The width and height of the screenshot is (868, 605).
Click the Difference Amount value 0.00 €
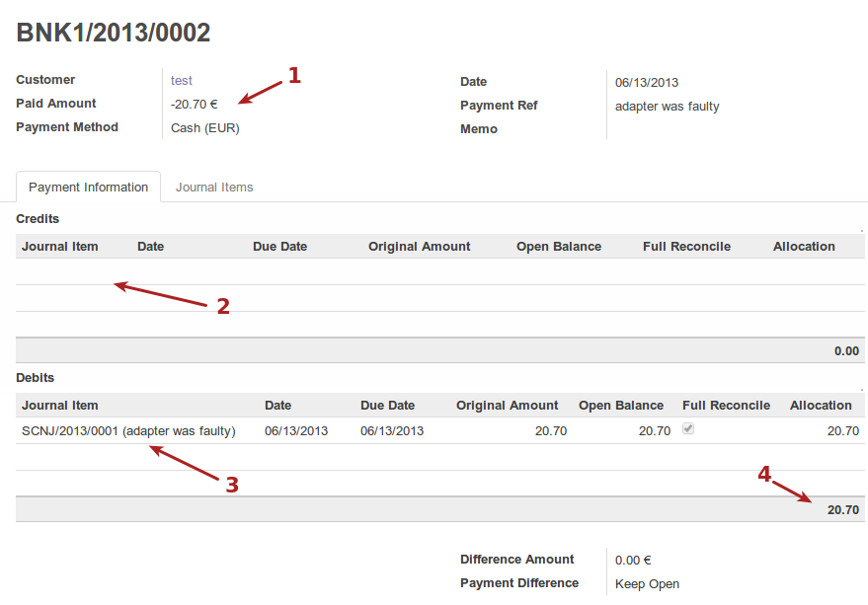[x=633, y=561]
